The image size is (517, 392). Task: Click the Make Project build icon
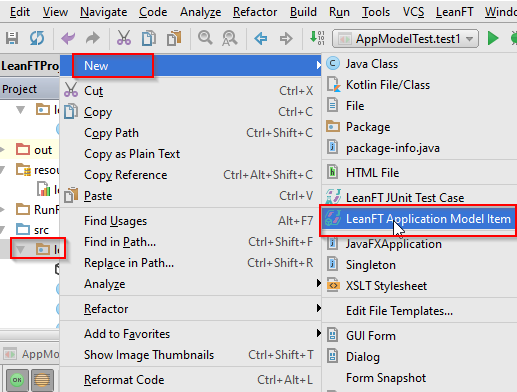tap(317, 38)
